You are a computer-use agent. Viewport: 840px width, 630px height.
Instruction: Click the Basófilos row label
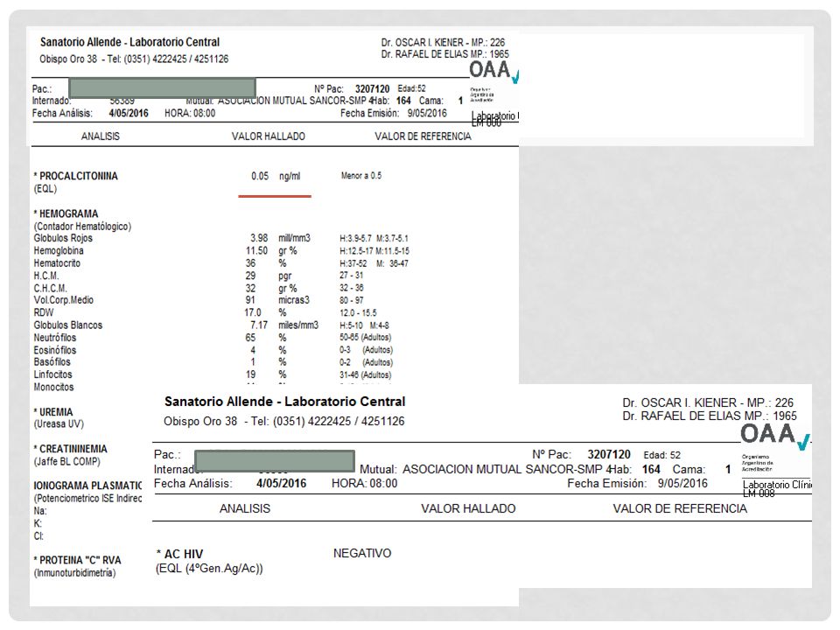coord(52,362)
